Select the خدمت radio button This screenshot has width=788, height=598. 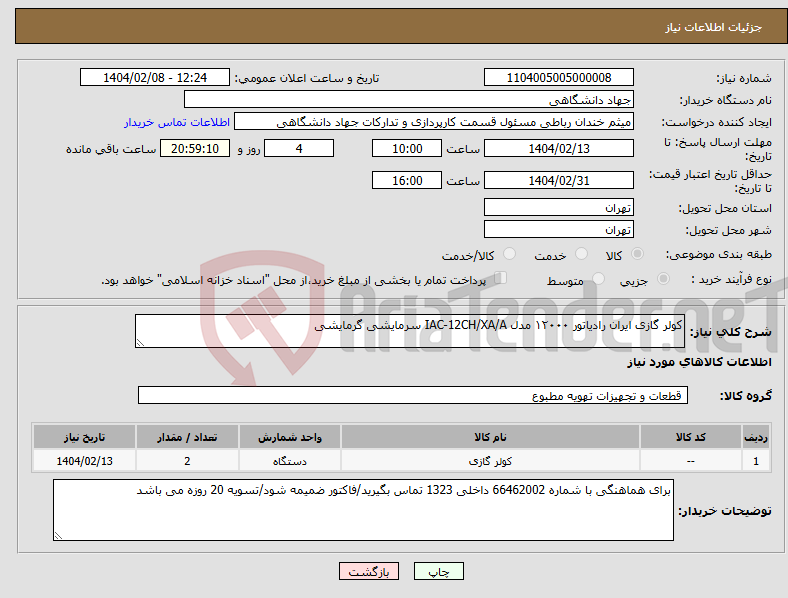[x=581, y=254]
